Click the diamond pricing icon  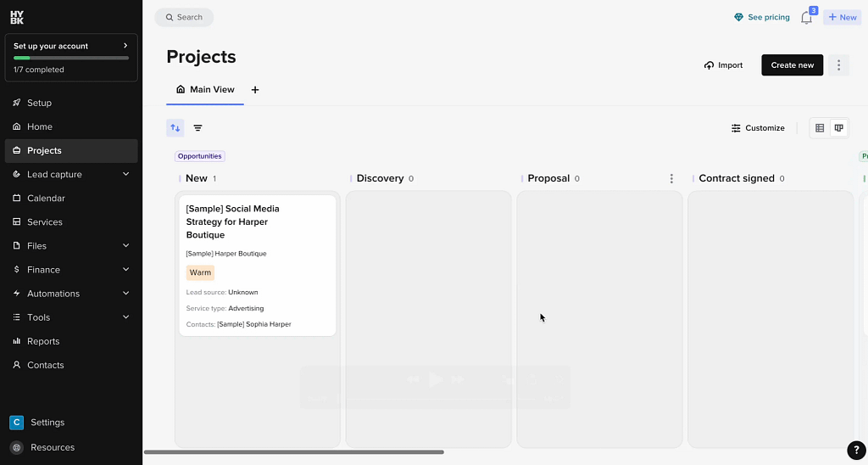738,17
